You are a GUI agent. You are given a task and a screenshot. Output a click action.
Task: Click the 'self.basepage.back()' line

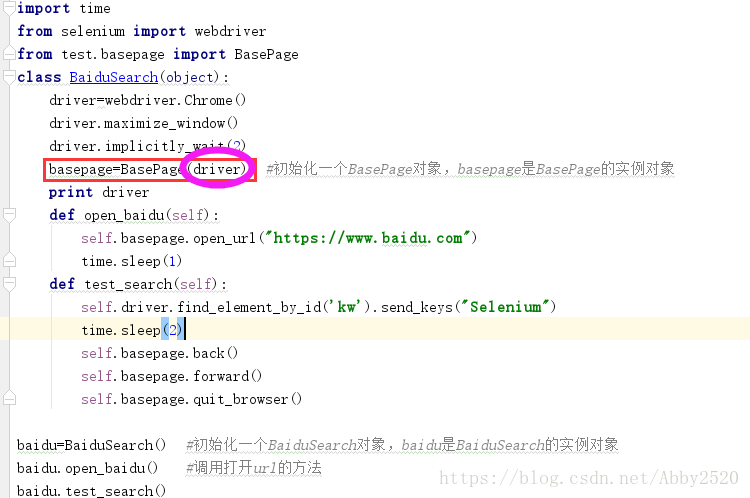pyautogui.click(x=159, y=353)
